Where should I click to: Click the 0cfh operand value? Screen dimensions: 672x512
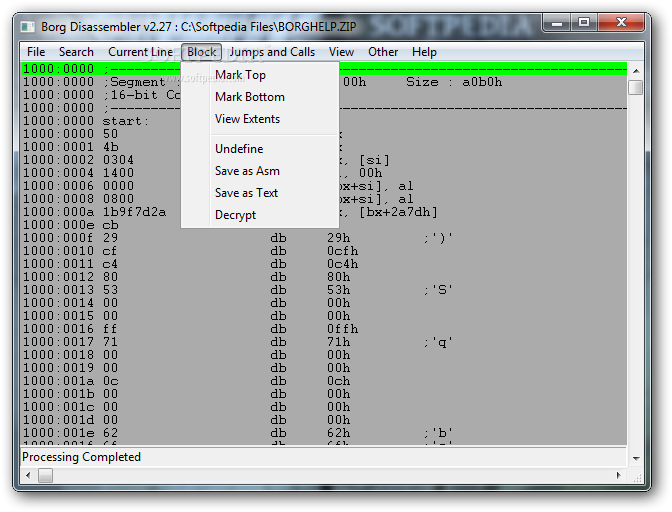(x=342, y=251)
